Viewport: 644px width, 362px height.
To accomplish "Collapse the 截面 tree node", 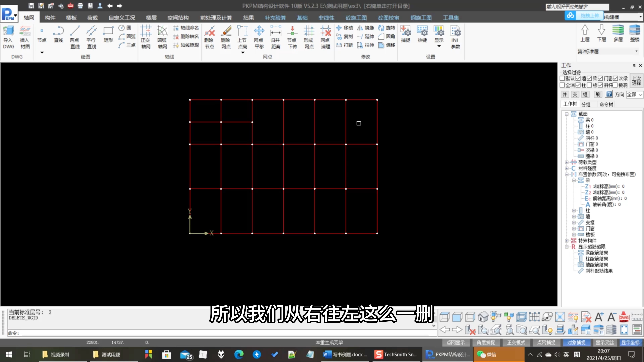I will coord(567,114).
